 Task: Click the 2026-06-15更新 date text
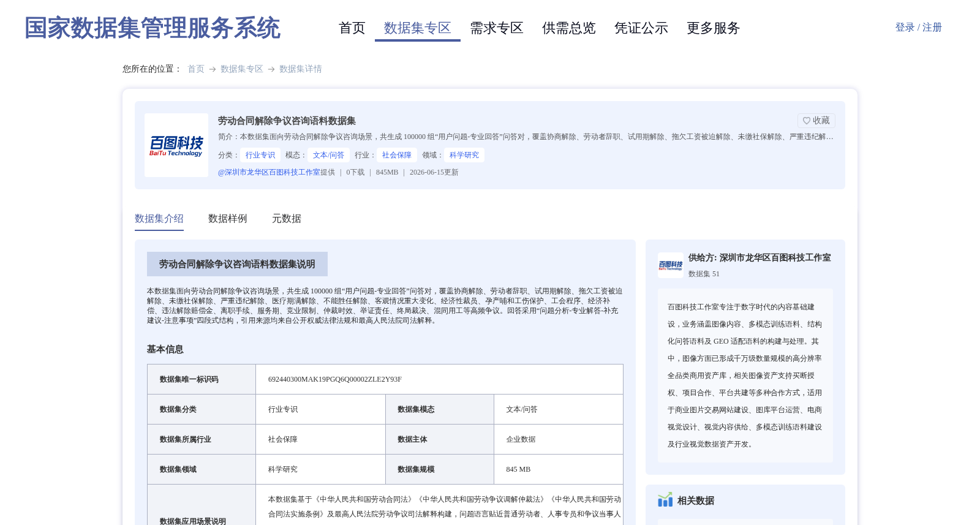pos(434,172)
